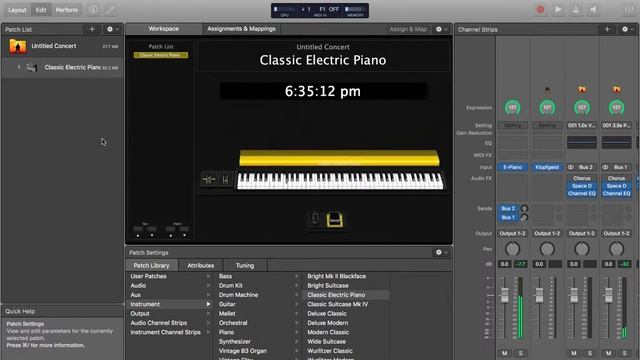Click the pencil edit icon in toolbar
This screenshot has height=360, width=640.
pyautogui.click(x=111, y=10)
